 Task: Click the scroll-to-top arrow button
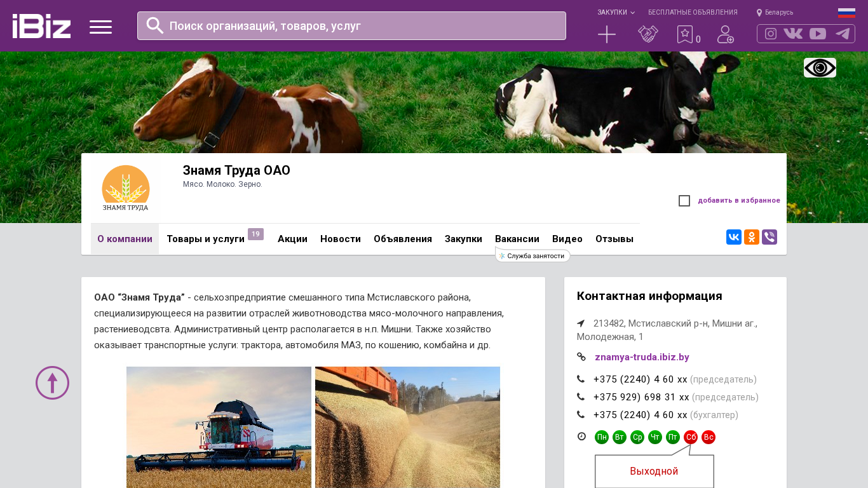tap(52, 383)
